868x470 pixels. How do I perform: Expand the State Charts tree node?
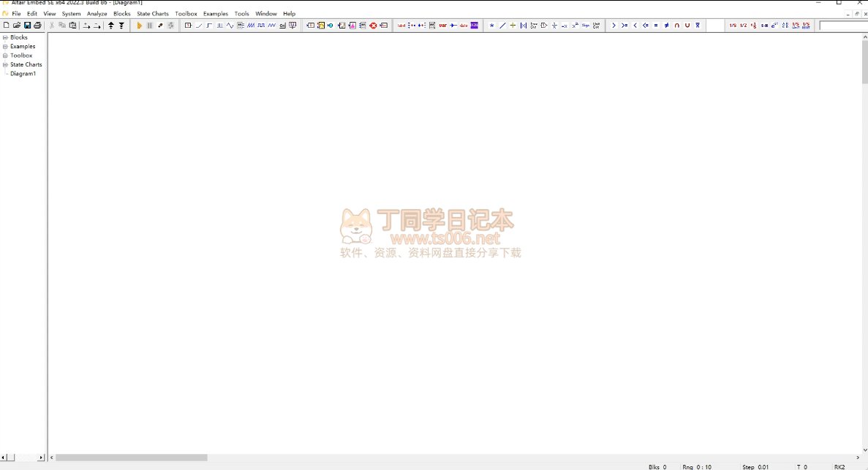[5, 65]
